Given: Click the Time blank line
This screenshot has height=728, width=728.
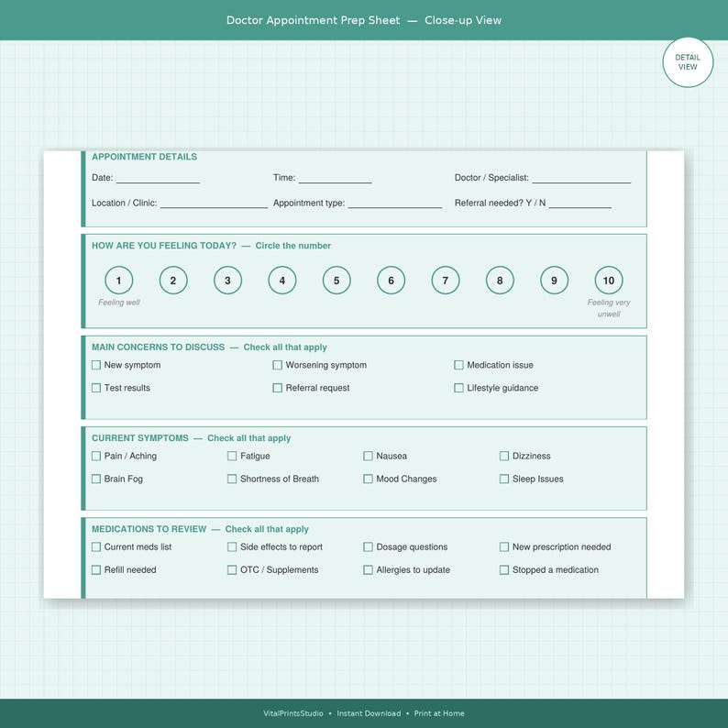Looking at the screenshot, I should [x=336, y=179].
